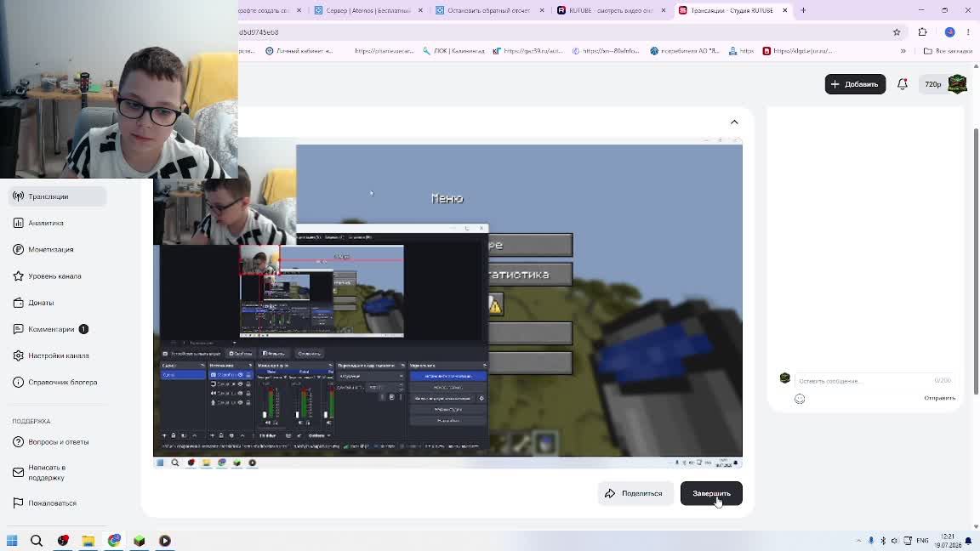Open Уровень канала in the sidebar
980x551 pixels.
(x=58, y=276)
